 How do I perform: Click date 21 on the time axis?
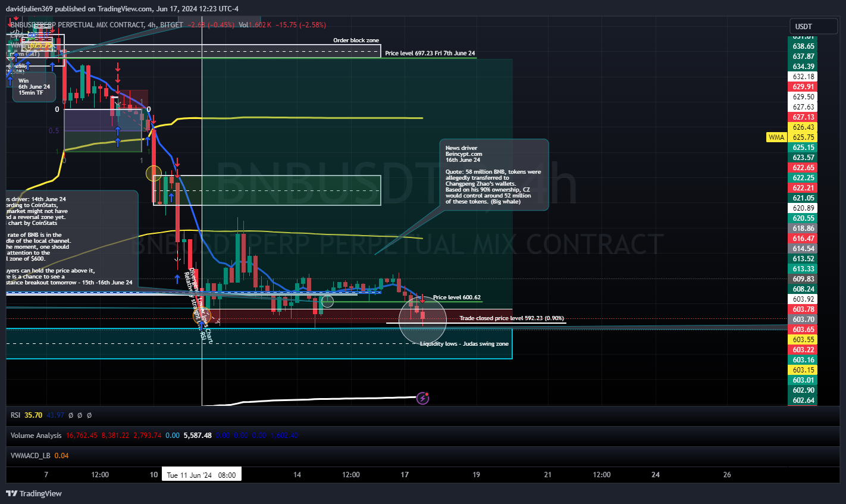[x=547, y=475]
